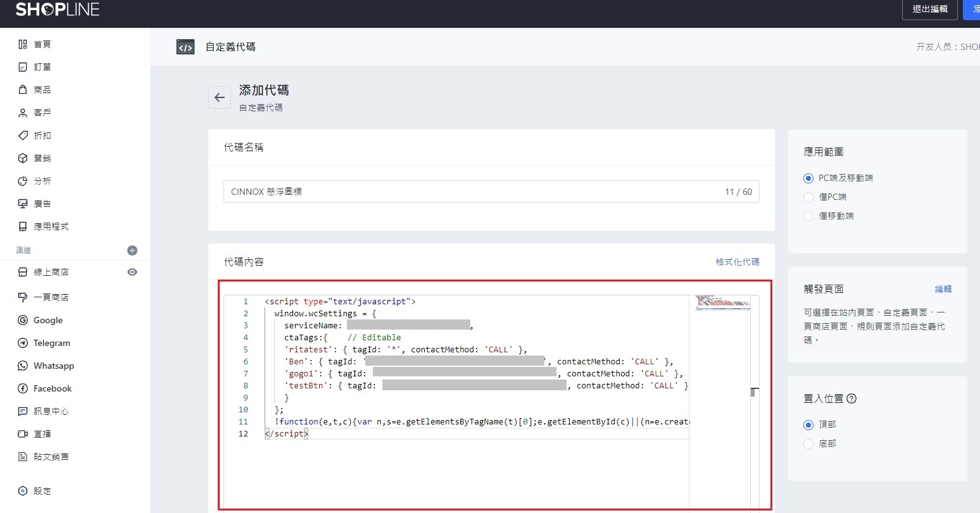This screenshot has height=513, width=980.
Task: Click the ctaTags code line
Action: (x=342, y=338)
